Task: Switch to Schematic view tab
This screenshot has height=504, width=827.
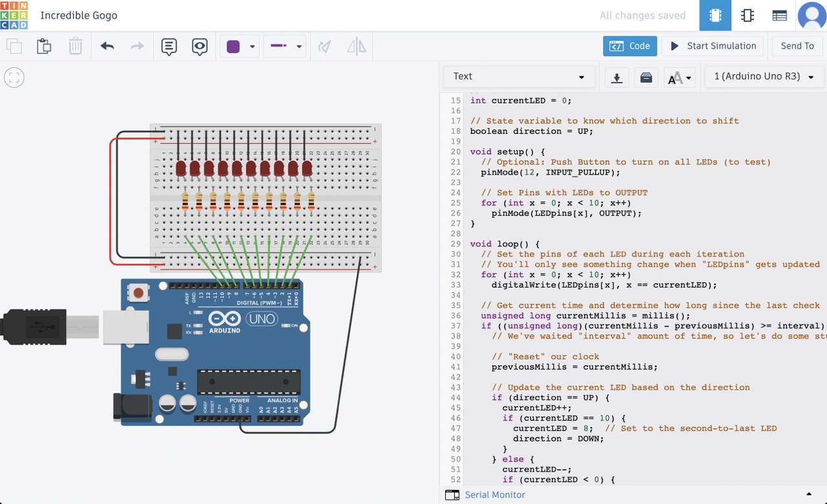Action: [x=748, y=16]
